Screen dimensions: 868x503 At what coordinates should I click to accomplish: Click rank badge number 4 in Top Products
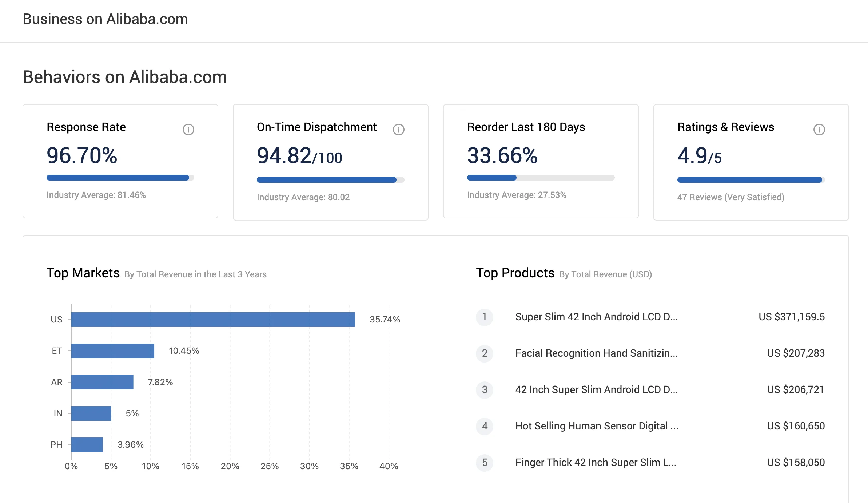[485, 426]
